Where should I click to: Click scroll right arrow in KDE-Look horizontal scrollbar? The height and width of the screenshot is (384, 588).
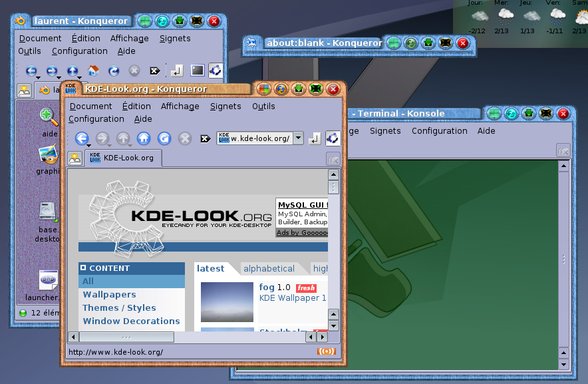click(322, 337)
